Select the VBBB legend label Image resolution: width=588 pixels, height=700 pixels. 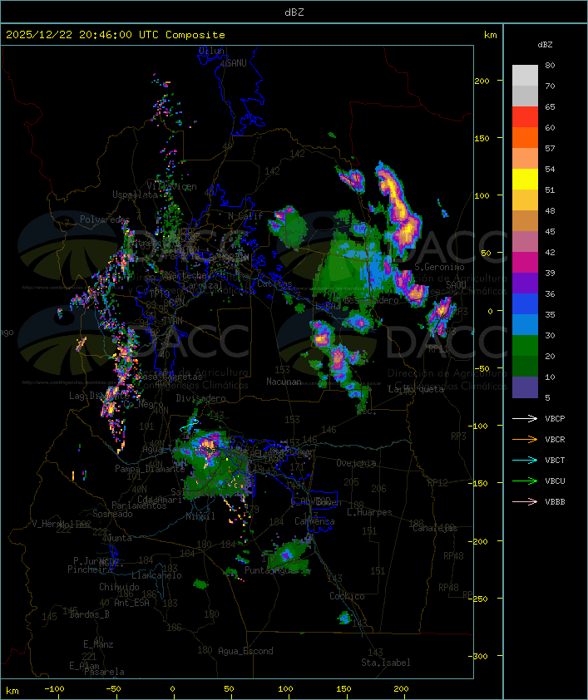(555, 502)
